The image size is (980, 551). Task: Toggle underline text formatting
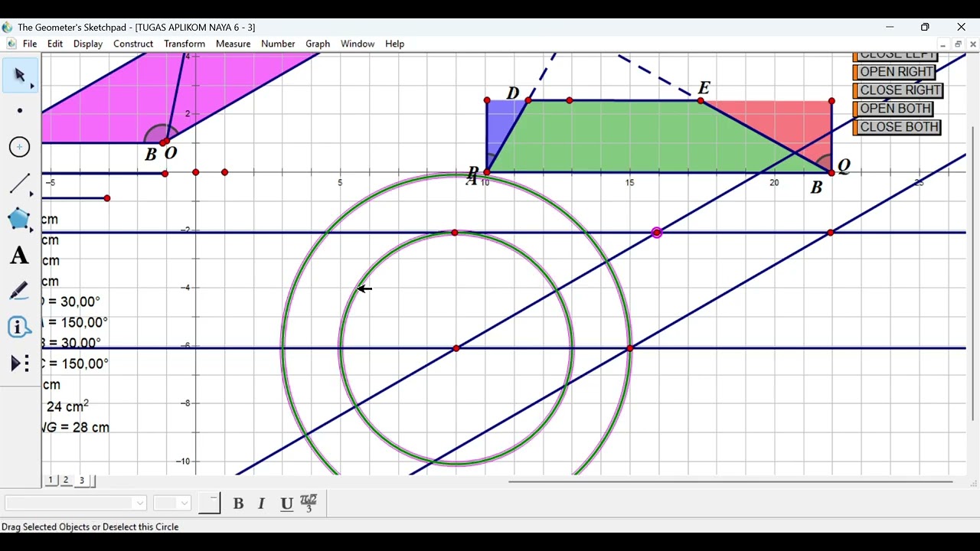pos(286,504)
